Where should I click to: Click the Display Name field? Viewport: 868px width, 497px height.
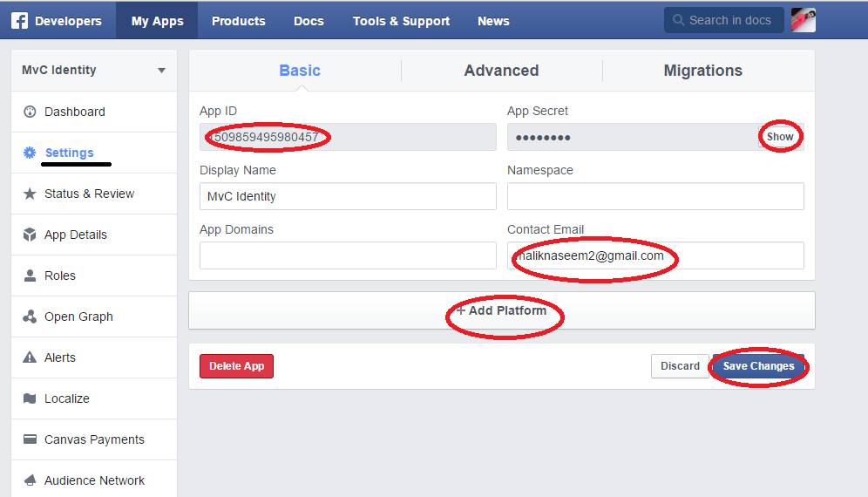[x=348, y=196]
